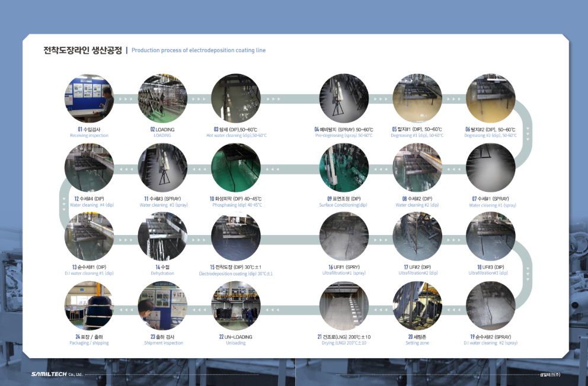
Task: Select the 05 Degreasing #1 dip photo
Action: tap(417, 98)
